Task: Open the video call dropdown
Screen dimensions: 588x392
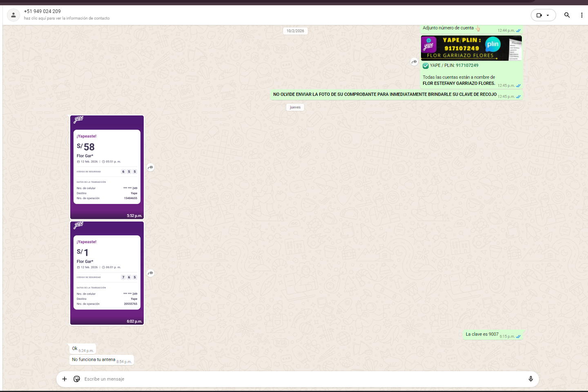Action: 543,15
